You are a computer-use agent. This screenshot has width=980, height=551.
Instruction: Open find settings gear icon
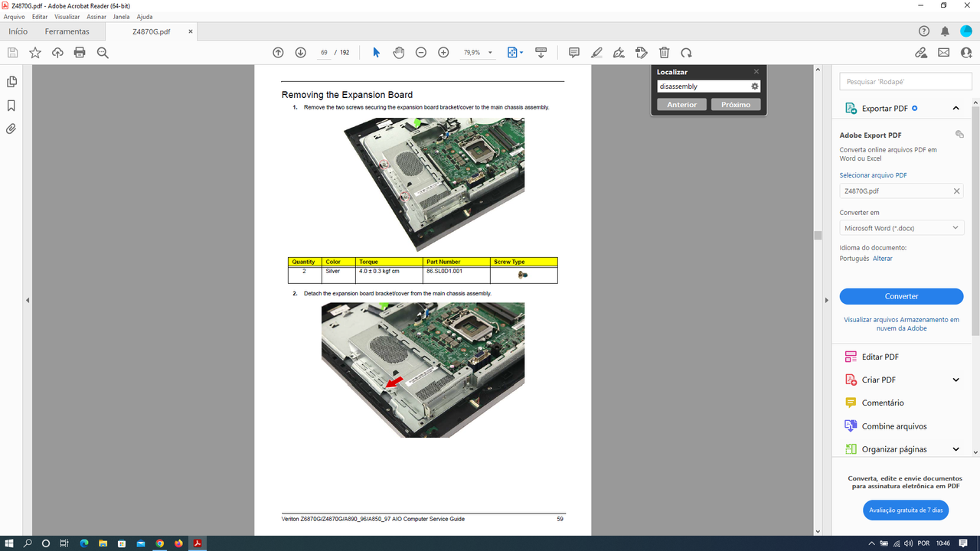coord(754,86)
